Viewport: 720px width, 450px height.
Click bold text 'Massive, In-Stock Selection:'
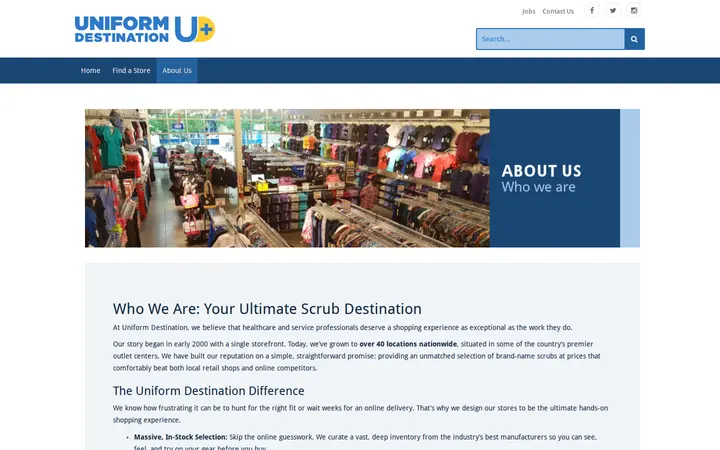point(180,437)
